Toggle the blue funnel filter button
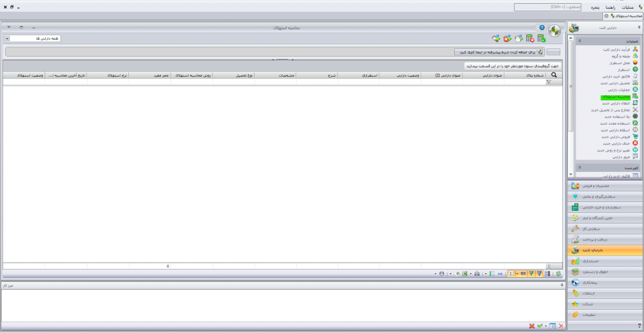 click(x=539, y=273)
